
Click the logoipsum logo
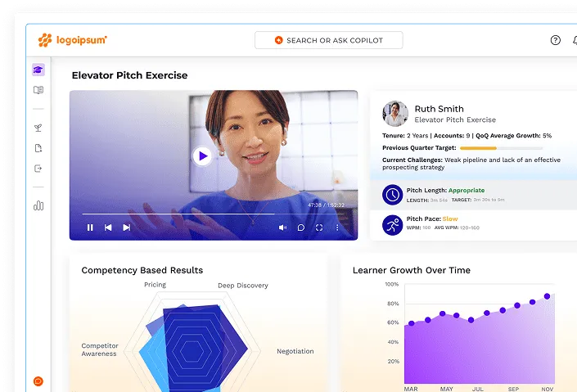pos(72,40)
